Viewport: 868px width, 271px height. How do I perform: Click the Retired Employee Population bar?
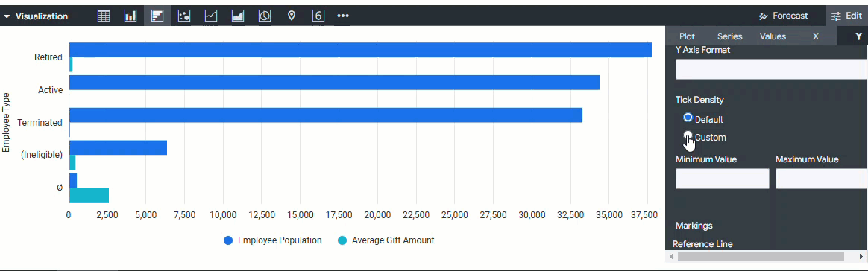360,50
